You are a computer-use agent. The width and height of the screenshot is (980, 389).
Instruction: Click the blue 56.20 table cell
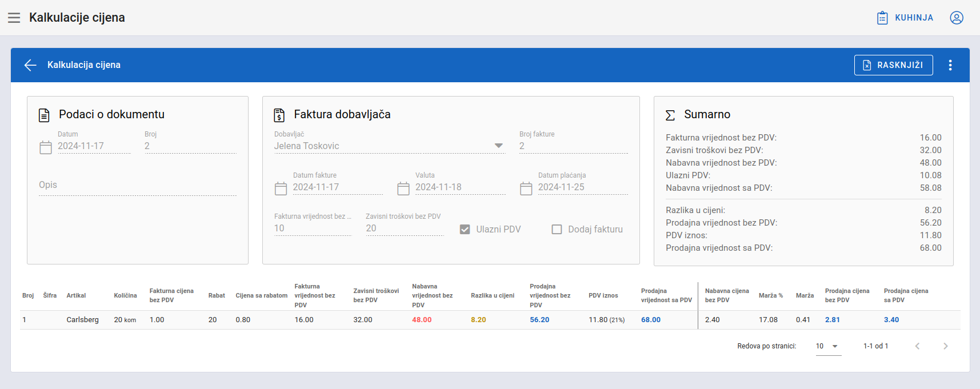(539, 320)
